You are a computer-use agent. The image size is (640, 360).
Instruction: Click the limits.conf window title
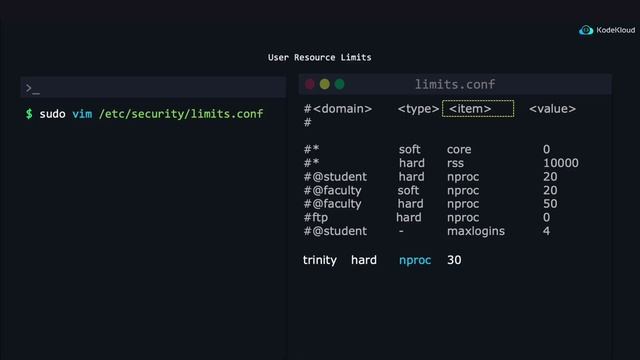tap(455, 84)
